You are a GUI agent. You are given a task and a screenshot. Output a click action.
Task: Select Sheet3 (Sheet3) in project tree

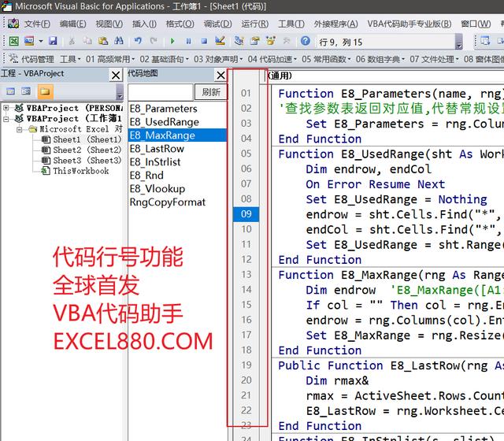pyautogui.click(x=81, y=161)
